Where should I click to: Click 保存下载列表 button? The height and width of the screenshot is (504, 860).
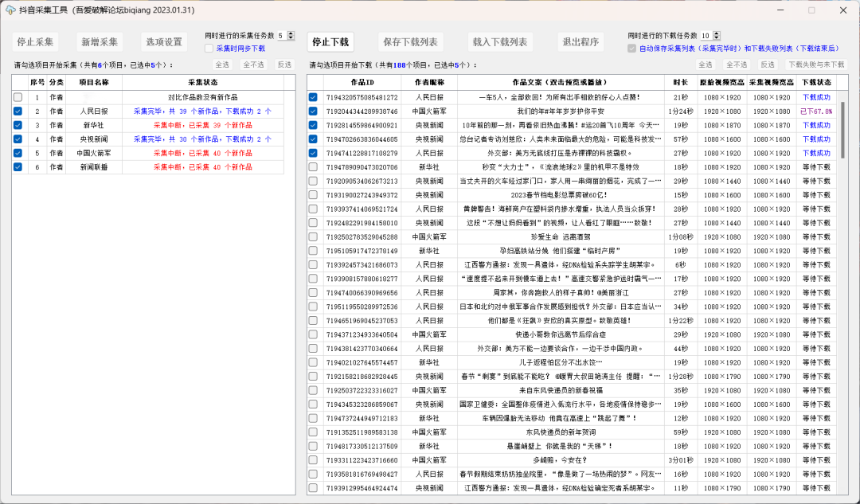410,42
